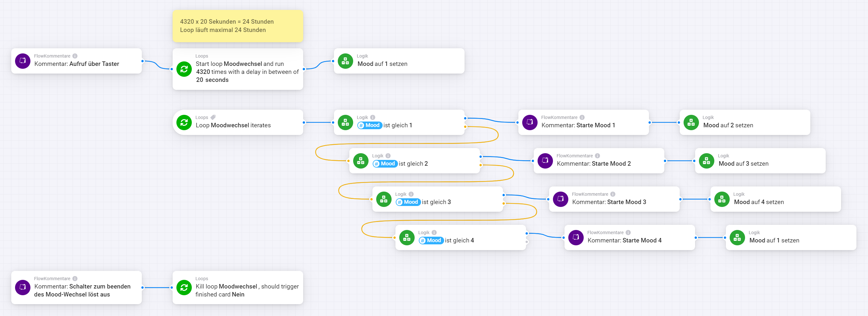This screenshot has width=868, height=316.
Task: Click the Logik icon on 'Mood ist gleich 1' card
Action: coord(345,122)
